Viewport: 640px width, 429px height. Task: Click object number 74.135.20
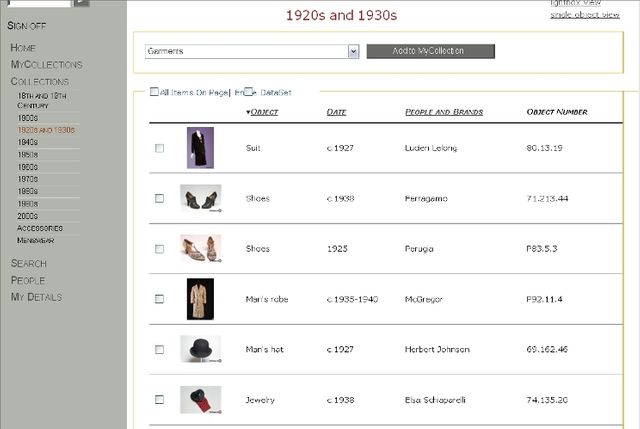tap(547, 400)
